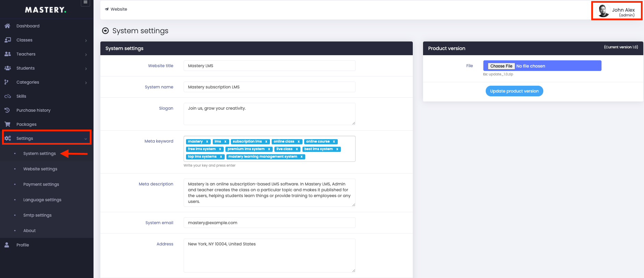Image resolution: width=644 pixels, height=278 pixels.
Task: Open the Profile menu item
Action: point(47,245)
